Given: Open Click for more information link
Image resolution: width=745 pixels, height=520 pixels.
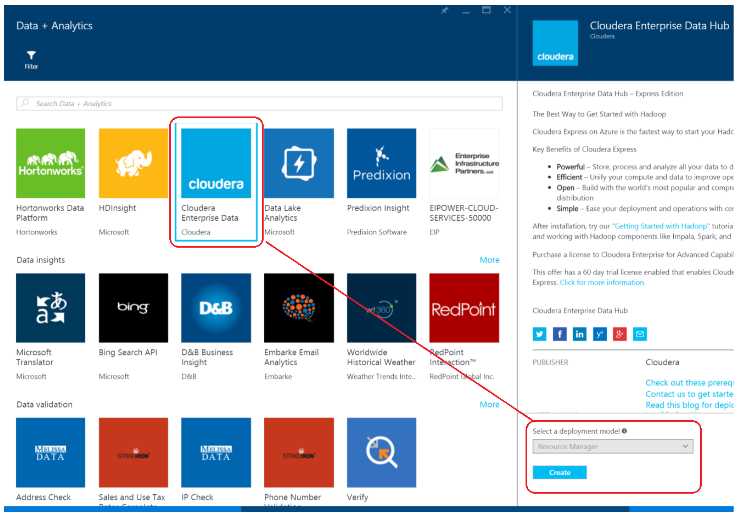Looking at the screenshot, I should click(x=602, y=282).
